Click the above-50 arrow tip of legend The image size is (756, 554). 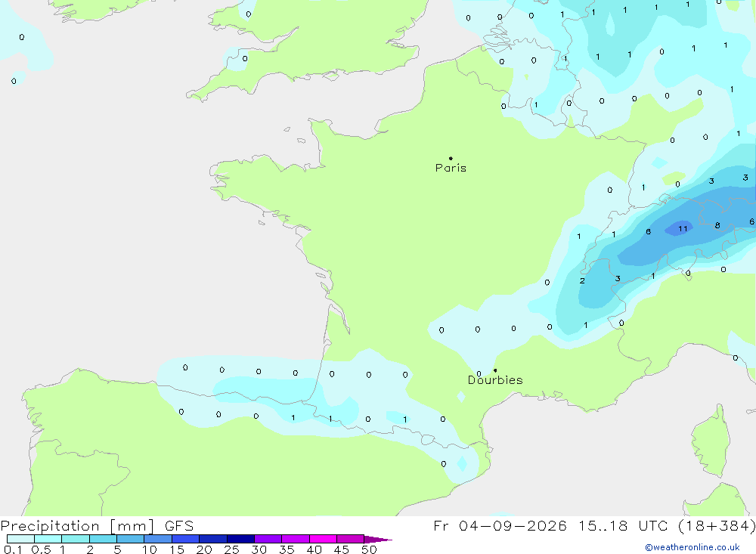pos(378,540)
